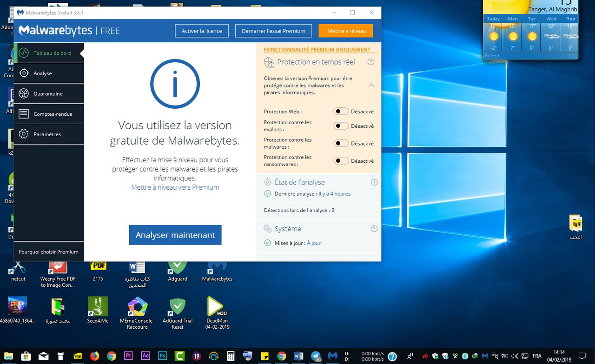
Task: Collapse the Protection en temps réel section
Action: [x=371, y=85]
